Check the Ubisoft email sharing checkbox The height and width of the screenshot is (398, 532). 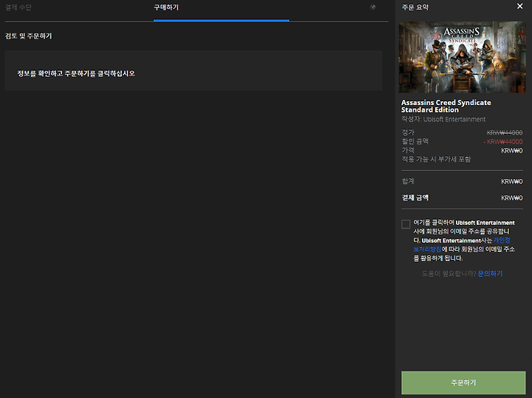click(x=406, y=224)
